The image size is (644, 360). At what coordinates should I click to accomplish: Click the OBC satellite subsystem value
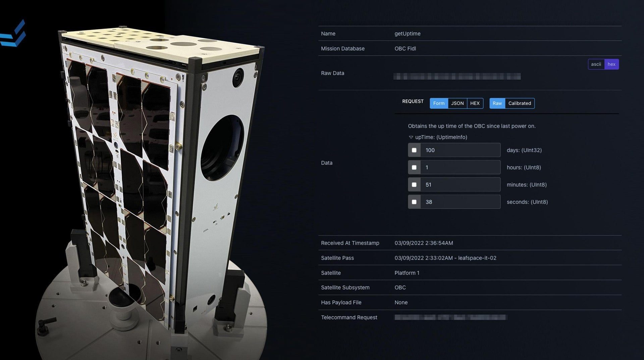tap(400, 287)
